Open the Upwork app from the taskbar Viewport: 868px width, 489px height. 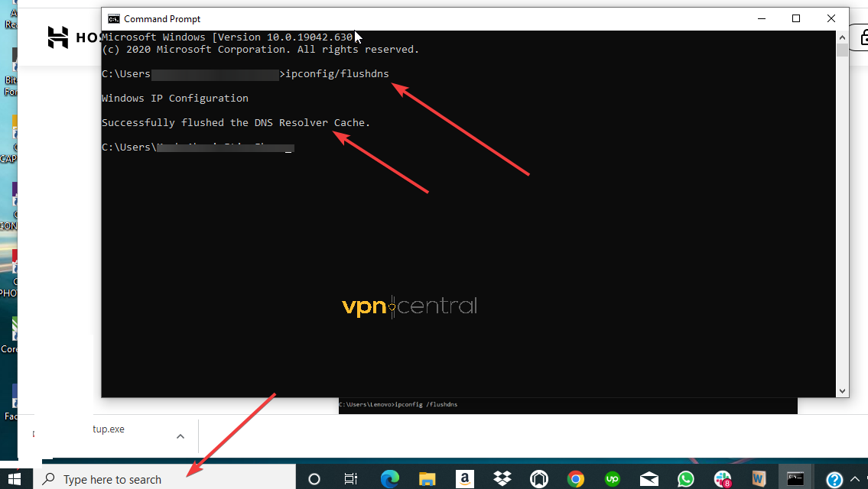click(612, 479)
